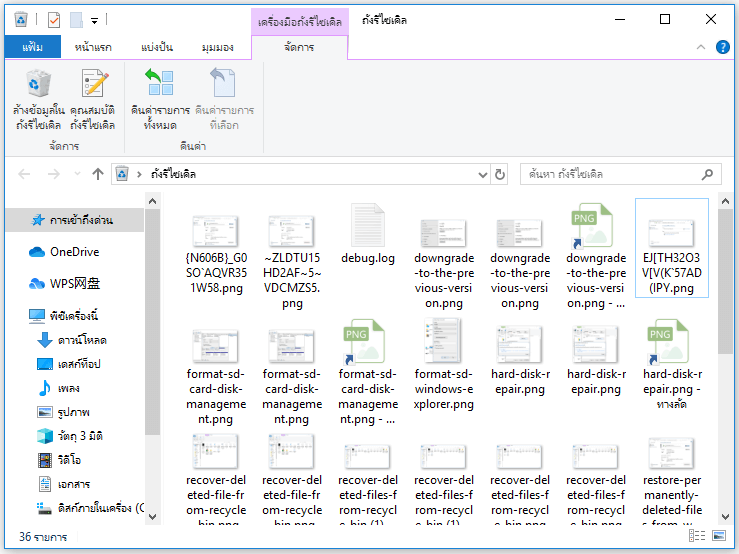Go to ดาวน์โหลด (Downloads) folder in sidebar
This screenshot has height=554, width=739.
pyautogui.click(x=82, y=340)
